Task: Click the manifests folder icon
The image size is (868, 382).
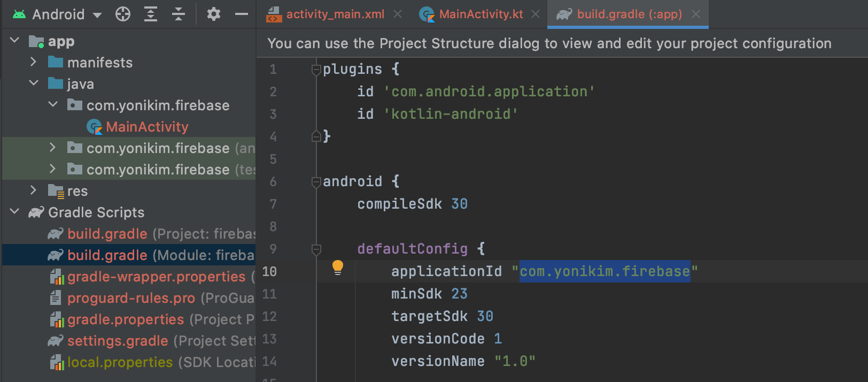Action: coord(56,62)
